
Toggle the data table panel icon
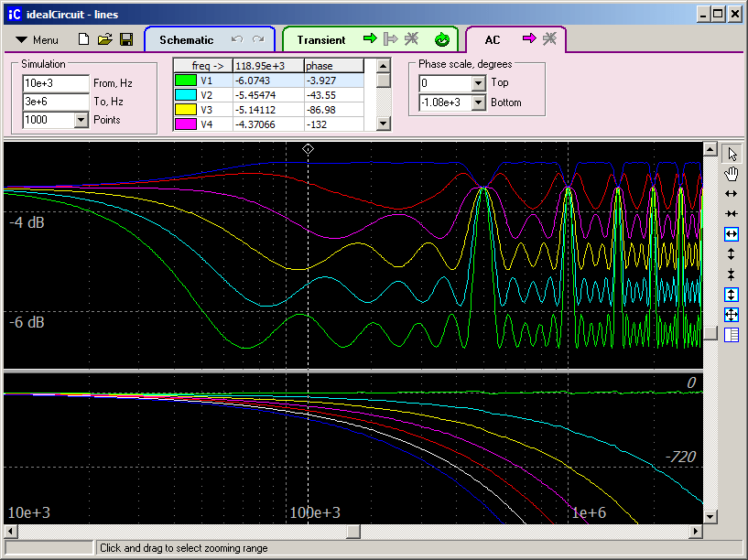pyautogui.click(x=732, y=335)
